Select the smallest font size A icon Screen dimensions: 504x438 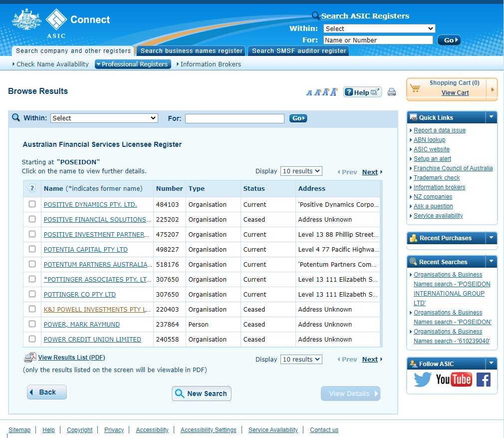pyautogui.click(x=309, y=93)
